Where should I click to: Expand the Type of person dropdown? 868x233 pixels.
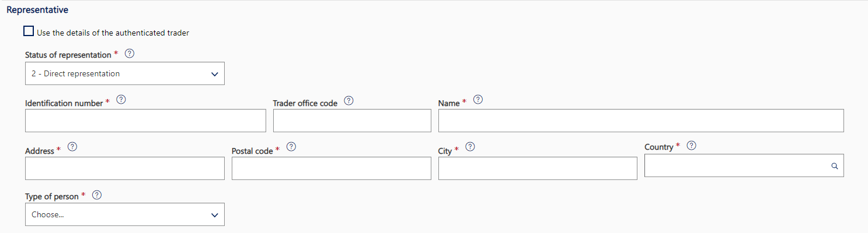tap(124, 214)
